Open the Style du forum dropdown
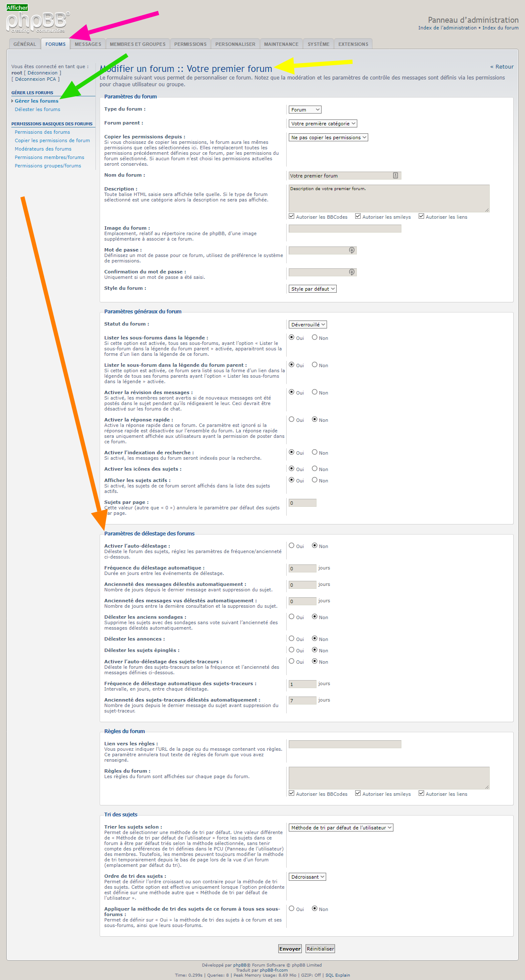 312,289
